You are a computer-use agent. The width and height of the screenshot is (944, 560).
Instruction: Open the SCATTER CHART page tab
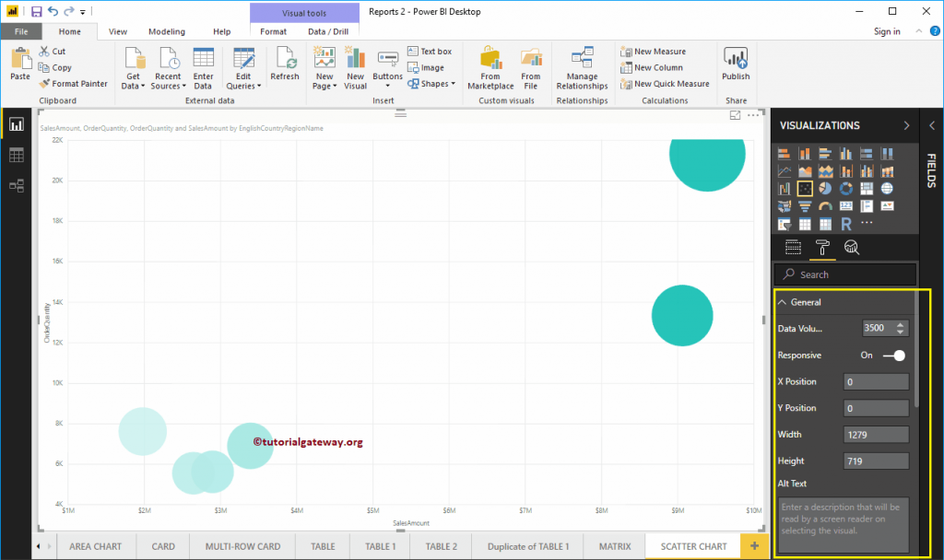tap(692, 545)
